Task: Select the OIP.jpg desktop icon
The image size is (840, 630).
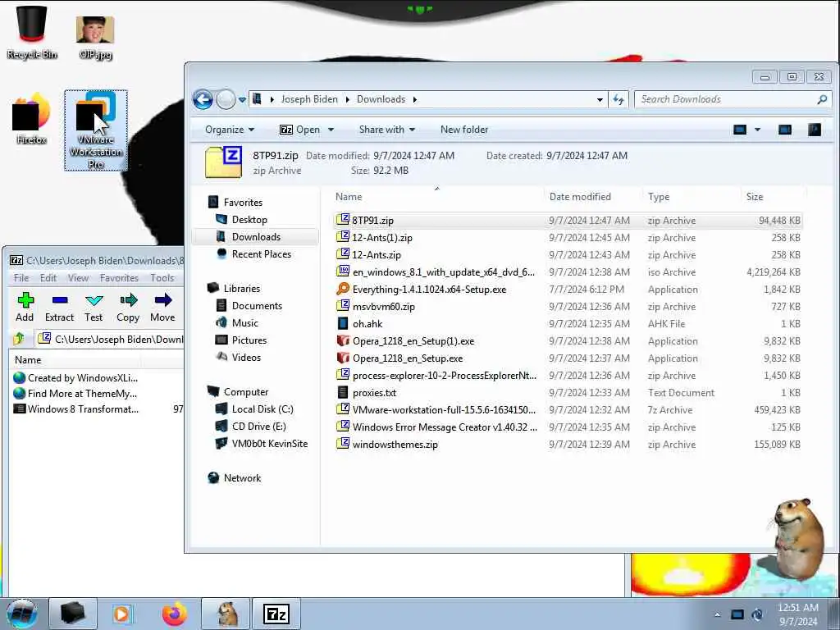Action: click(x=95, y=37)
